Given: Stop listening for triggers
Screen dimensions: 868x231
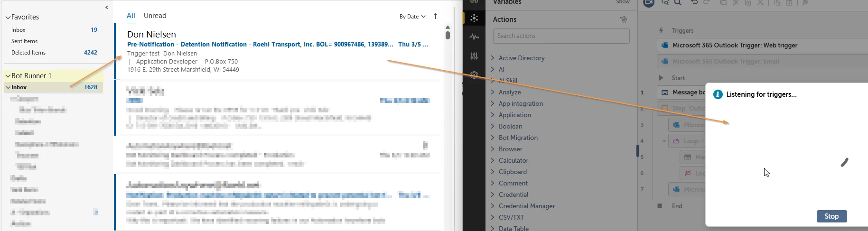Looking at the screenshot, I should pyautogui.click(x=831, y=216).
